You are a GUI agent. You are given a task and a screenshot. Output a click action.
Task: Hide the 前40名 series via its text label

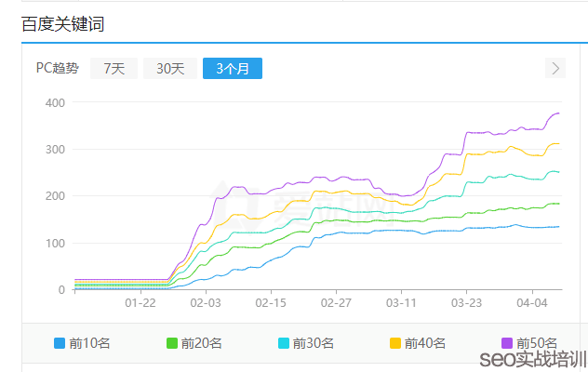coord(426,343)
